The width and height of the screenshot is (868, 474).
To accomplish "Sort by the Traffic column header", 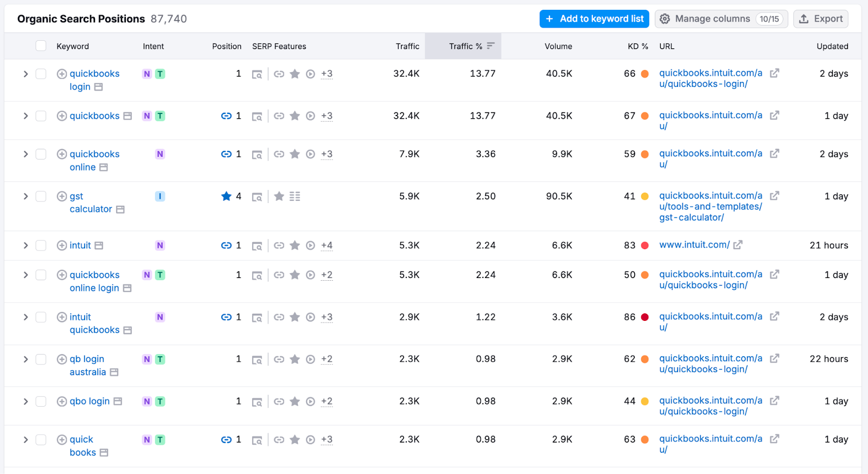I will click(407, 46).
